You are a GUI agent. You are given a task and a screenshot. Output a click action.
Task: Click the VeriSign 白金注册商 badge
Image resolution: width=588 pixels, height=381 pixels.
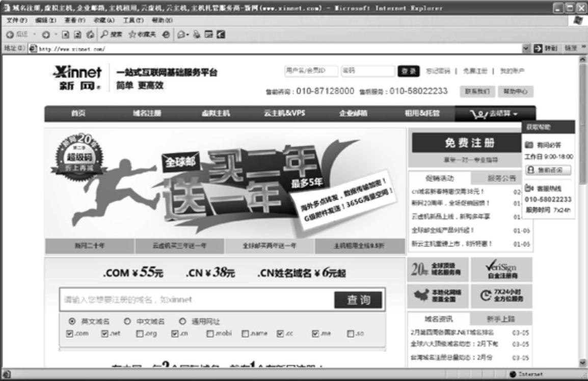coord(502,270)
